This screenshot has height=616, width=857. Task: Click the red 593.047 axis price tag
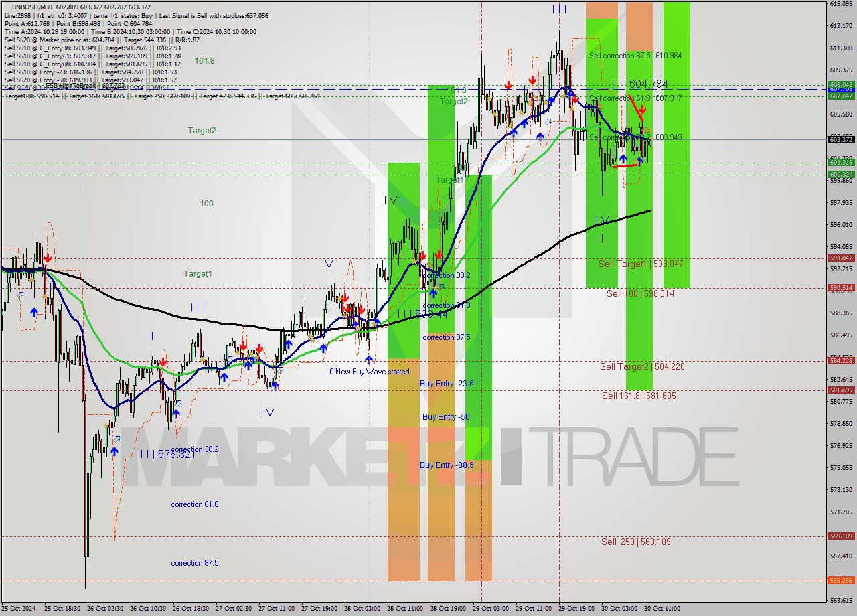[841, 258]
